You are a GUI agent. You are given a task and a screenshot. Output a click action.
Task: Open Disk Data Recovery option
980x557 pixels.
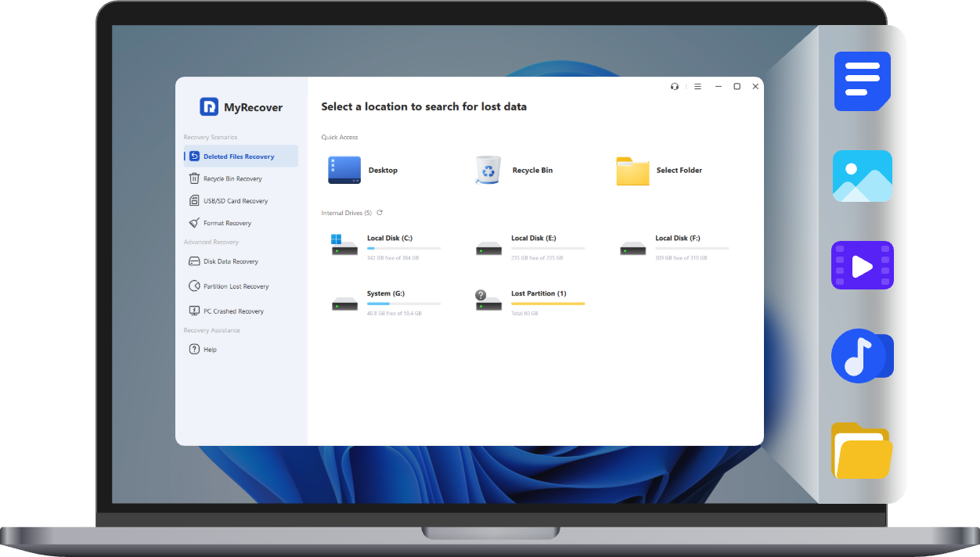click(x=230, y=262)
